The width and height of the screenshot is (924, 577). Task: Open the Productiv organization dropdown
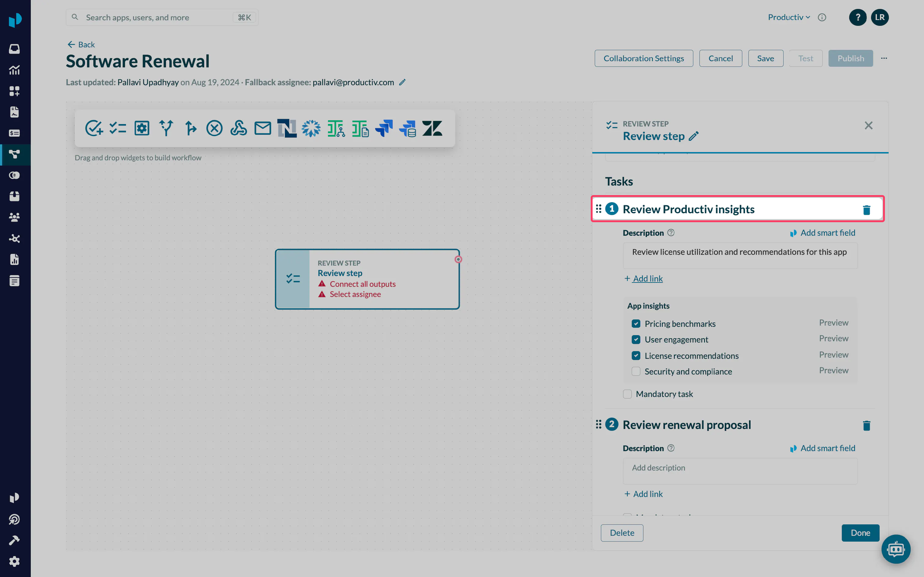(788, 17)
